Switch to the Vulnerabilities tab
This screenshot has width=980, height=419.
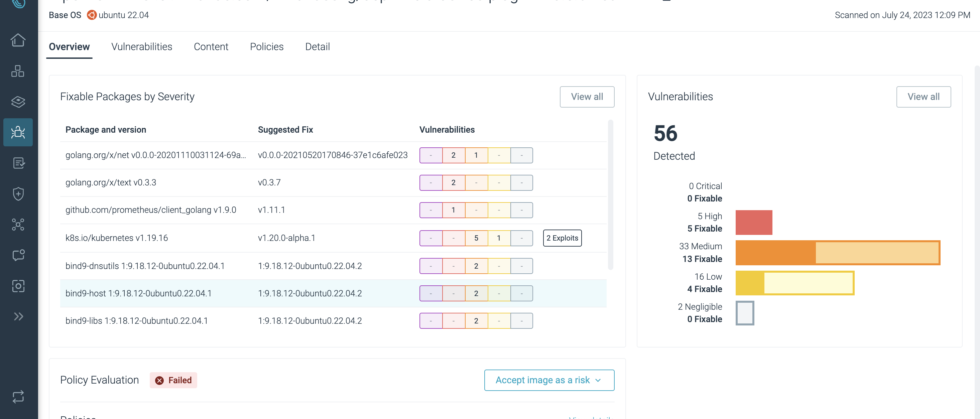pos(142,47)
